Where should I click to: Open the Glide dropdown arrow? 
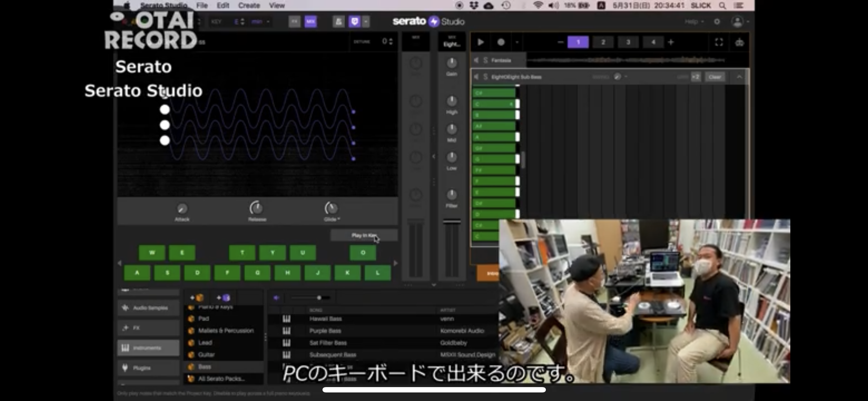(339, 219)
